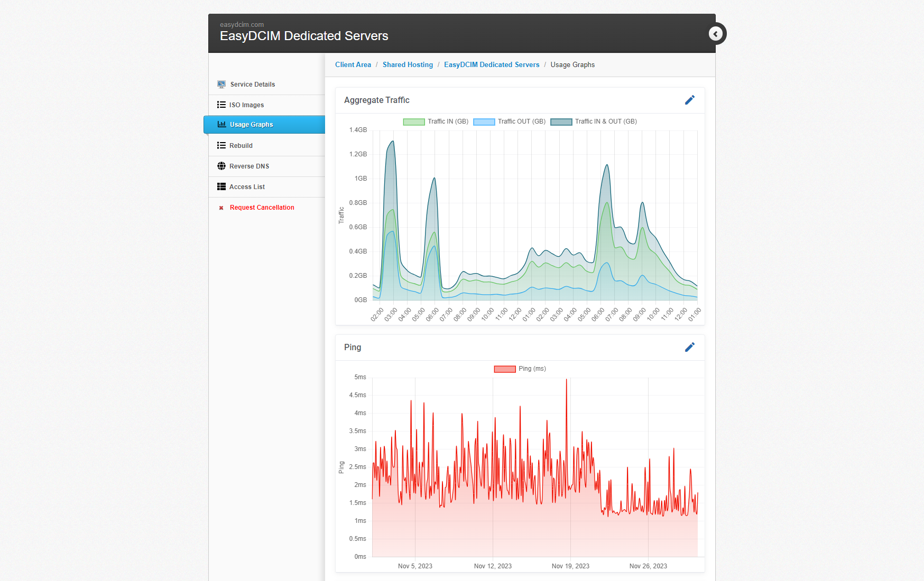The height and width of the screenshot is (581, 924).
Task: Click the Access List table icon
Action: pyautogui.click(x=221, y=186)
